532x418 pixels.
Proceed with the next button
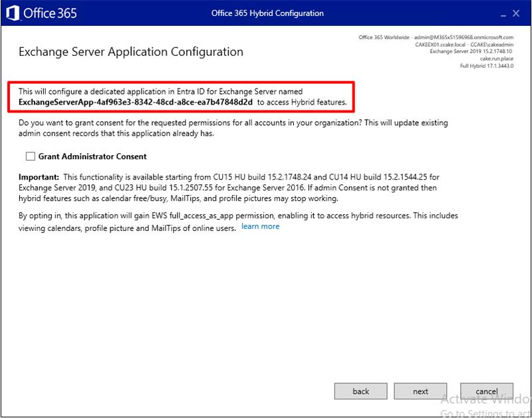click(x=420, y=391)
